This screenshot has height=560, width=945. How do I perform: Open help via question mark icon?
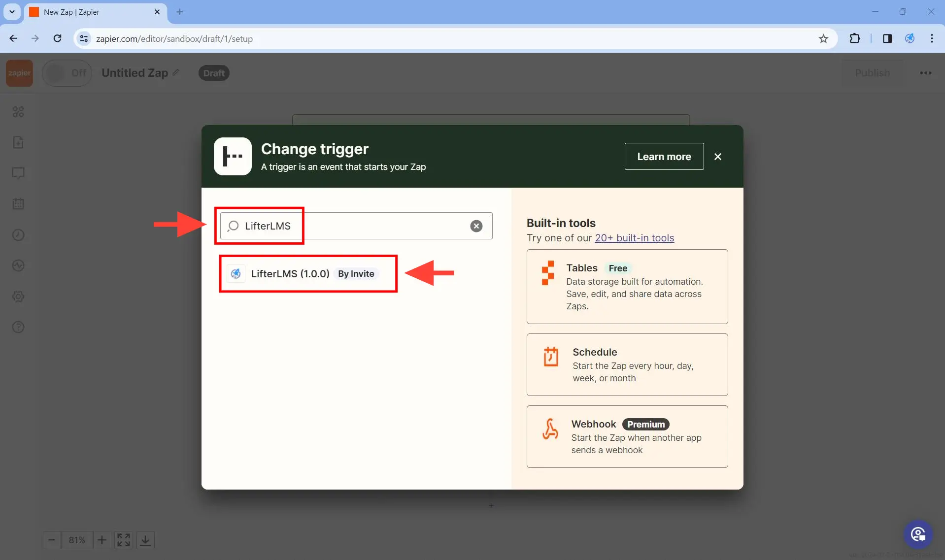point(18,327)
